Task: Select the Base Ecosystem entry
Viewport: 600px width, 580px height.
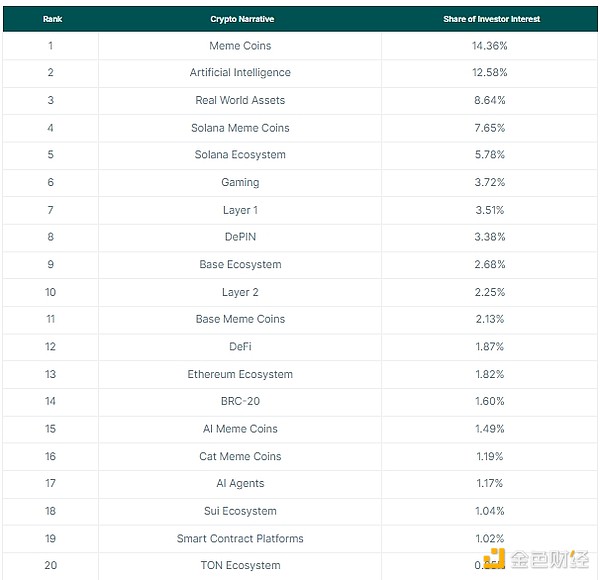Action: (x=240, y=265)
